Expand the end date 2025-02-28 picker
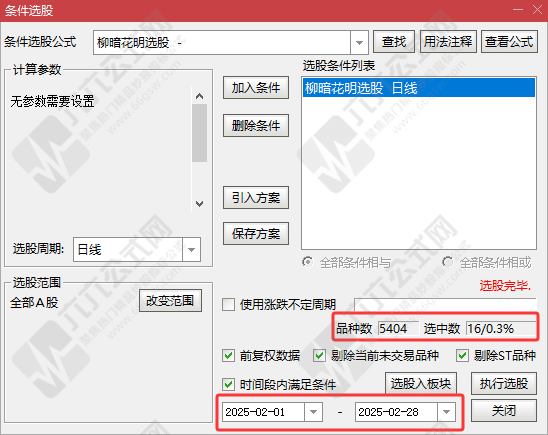 pyautogui.click(x=446, y=412)
